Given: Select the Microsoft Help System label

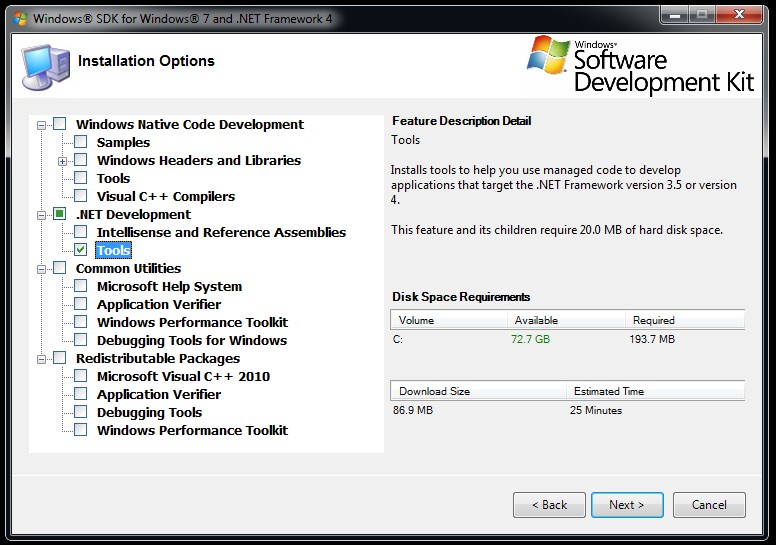Looking at the screenshot, I should coord(169,287).
